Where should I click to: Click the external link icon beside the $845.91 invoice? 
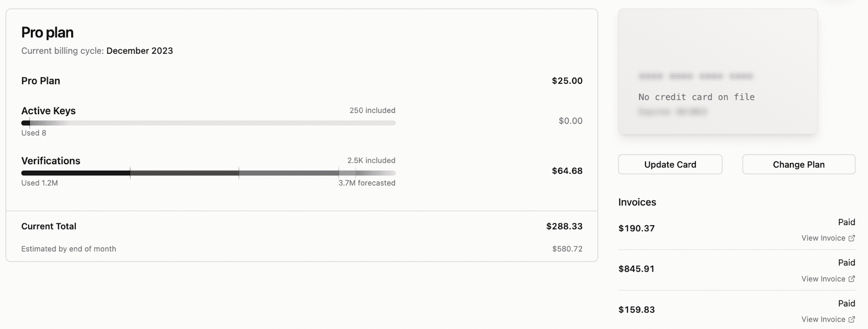852,279
